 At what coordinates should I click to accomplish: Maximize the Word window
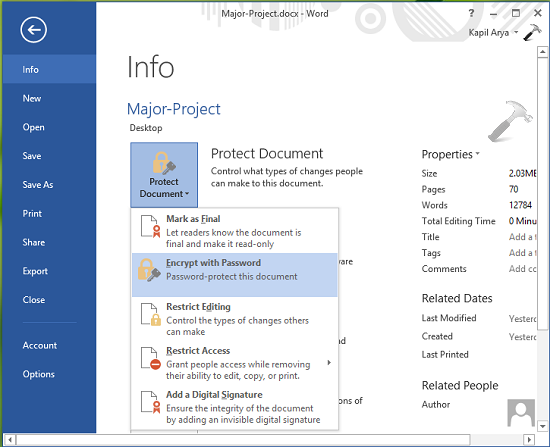coord(516,13)
